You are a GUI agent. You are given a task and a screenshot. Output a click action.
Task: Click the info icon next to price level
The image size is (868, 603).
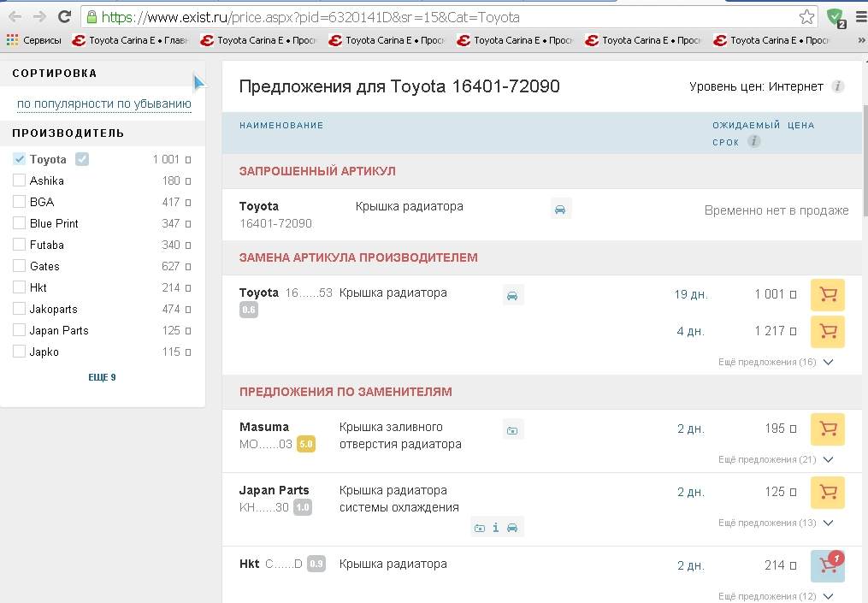[x=838, y=86]
